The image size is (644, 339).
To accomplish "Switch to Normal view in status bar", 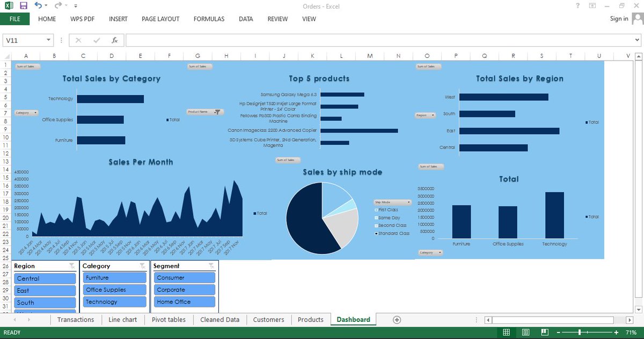I will coord(506,333).
